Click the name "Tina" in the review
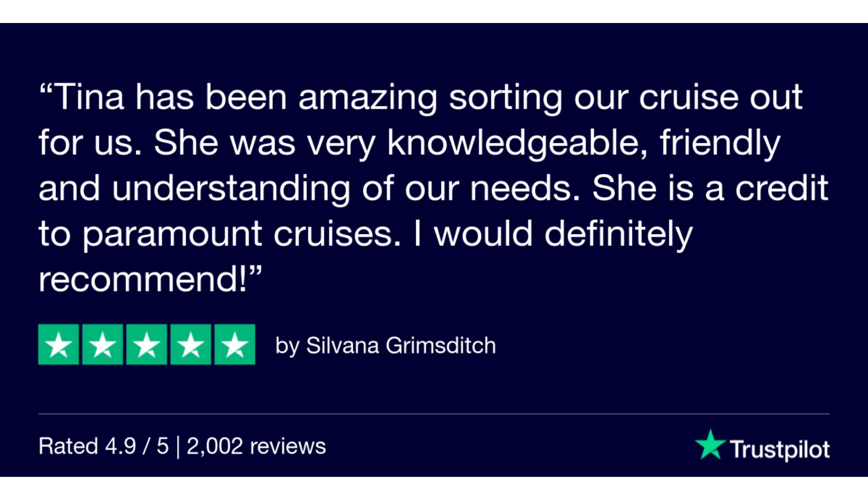The height and width of the screenshot is (499, 868). 89,97
